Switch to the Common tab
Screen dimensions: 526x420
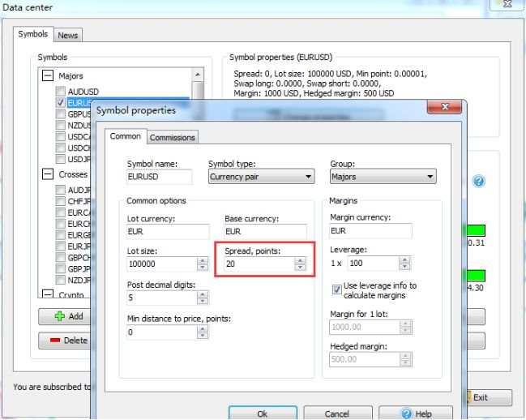coord(126,136)
